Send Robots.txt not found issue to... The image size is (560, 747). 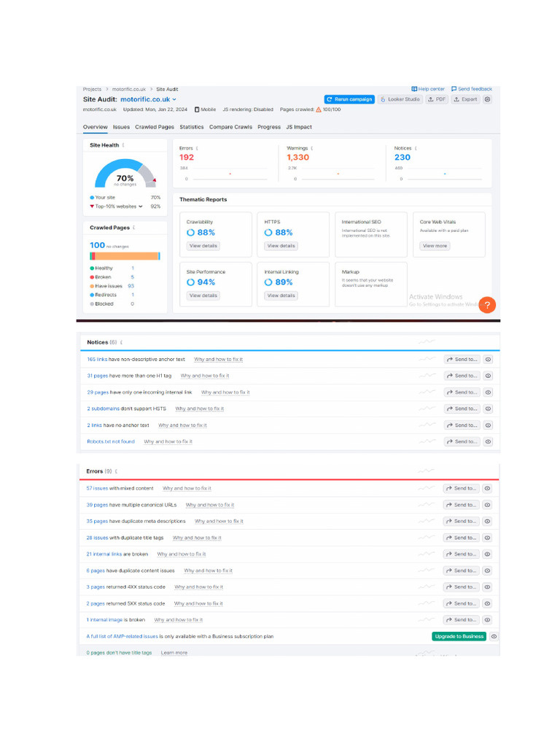tap(462, 441)
